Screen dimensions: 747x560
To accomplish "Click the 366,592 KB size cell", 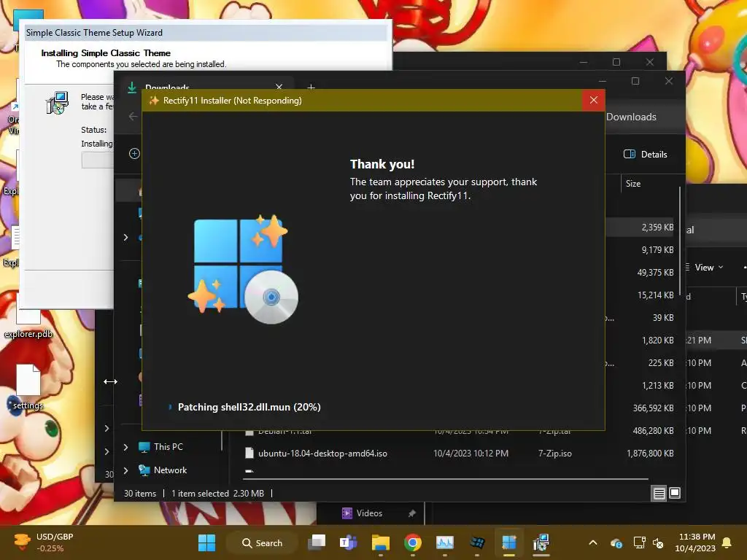I will tap(653, 408).
